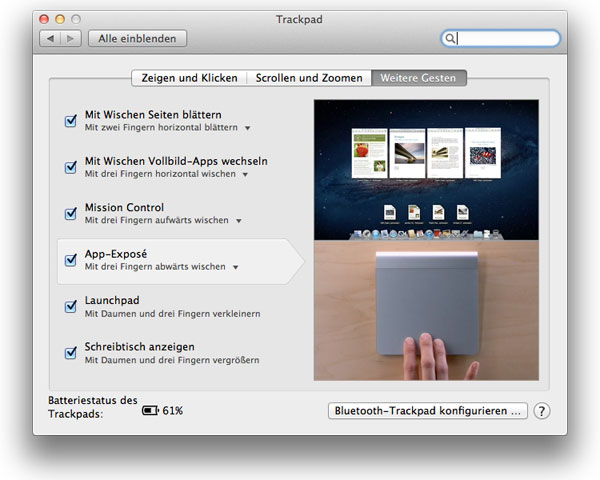Click the red close window button
Image resolution: width=600 pixels, height=480 pixels.
tap(45, 19)
